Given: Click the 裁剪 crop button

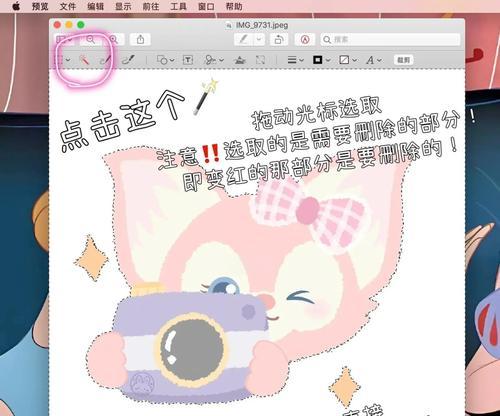Looking at the screenshot, I should tap(403, 60).
